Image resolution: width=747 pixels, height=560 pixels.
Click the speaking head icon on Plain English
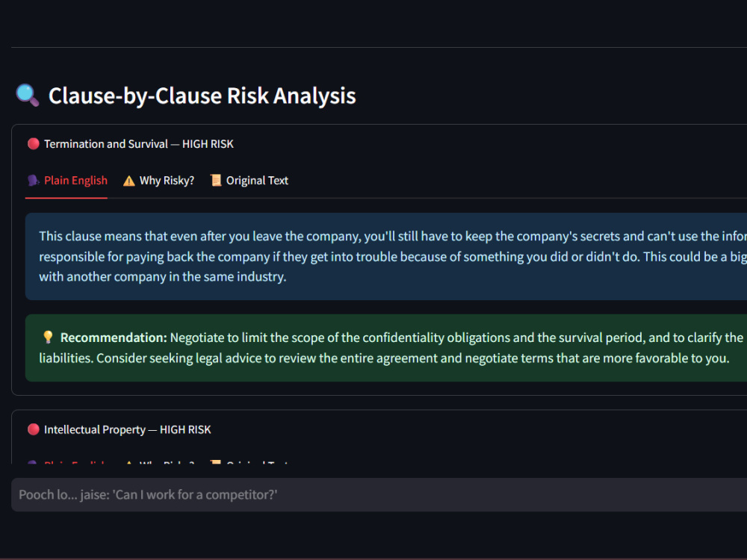34,181
